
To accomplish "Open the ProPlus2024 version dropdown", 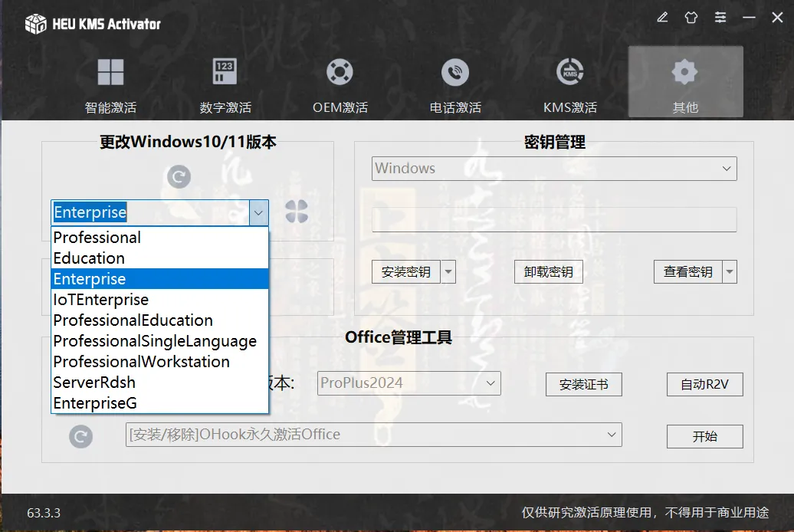I will click(408, 383).
